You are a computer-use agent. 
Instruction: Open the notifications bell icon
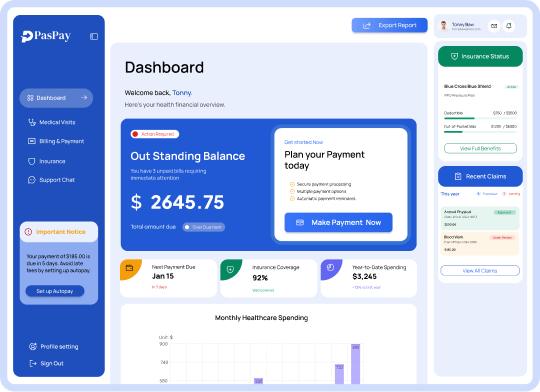509,26
